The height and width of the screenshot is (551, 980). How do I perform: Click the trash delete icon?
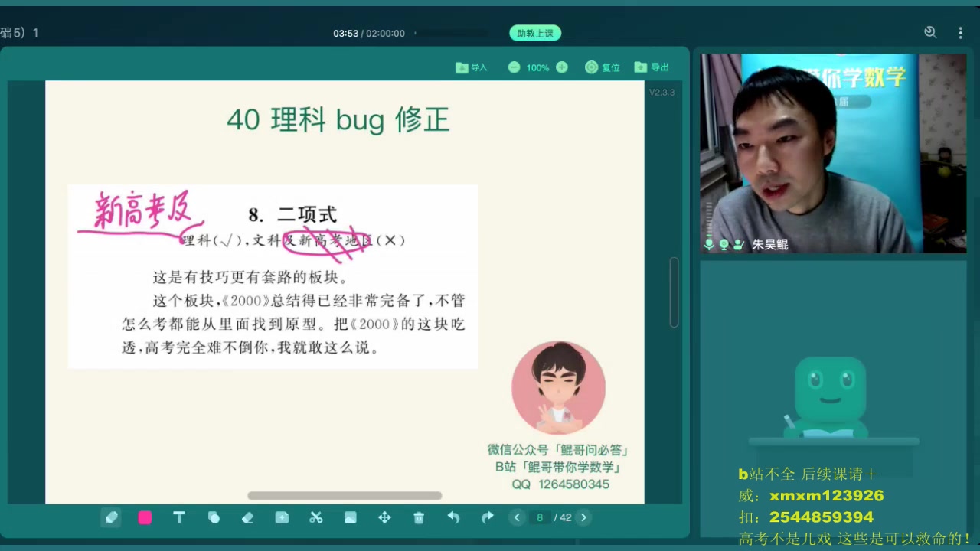[419, 518]
